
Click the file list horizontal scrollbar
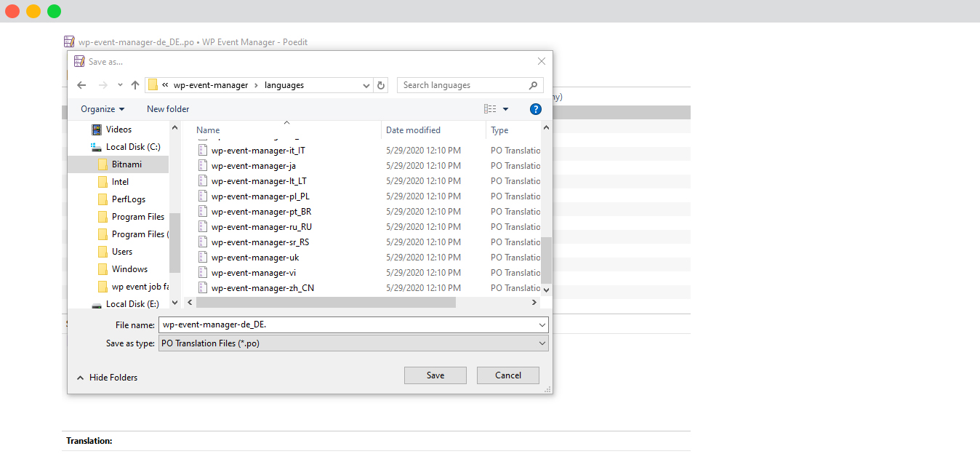[326, 302]
